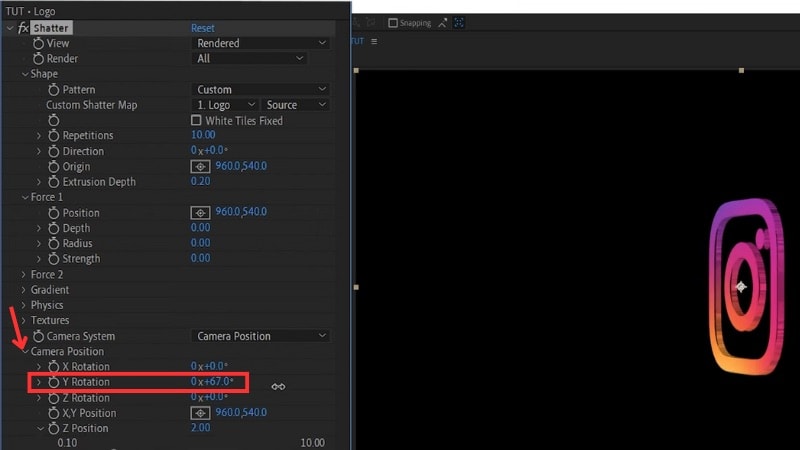Toggle the Strength stopwatch
Image resolution: width=800 pixels, height=450 pixels.
54,259
